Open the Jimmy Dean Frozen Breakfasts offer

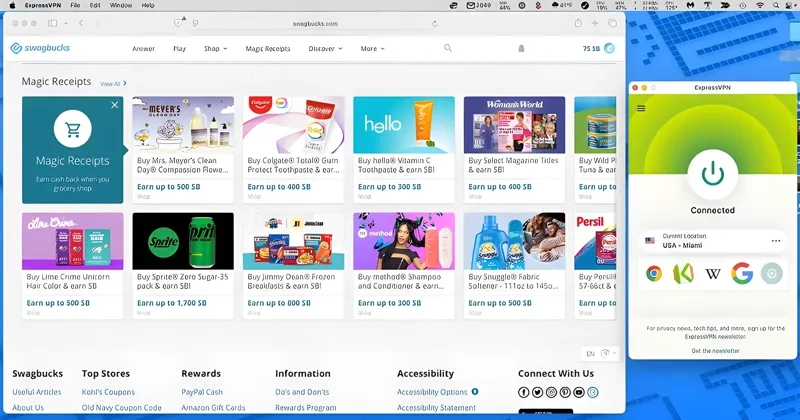coord(293,266)
